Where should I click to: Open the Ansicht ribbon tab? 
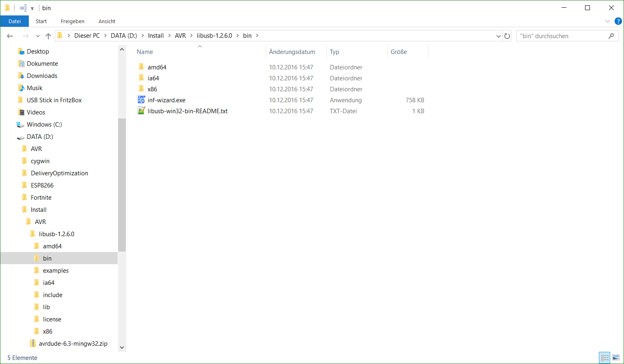(x=107, y=21)
